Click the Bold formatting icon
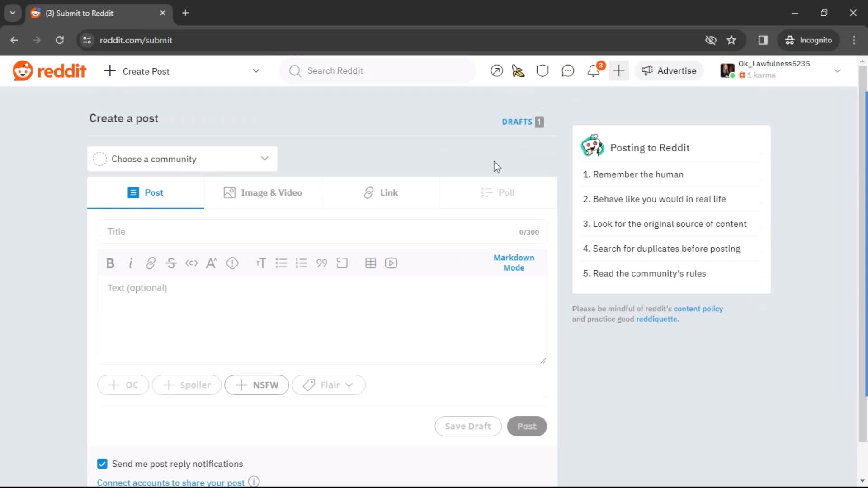Screen dimensions: 868x488 tap(110, 263)
